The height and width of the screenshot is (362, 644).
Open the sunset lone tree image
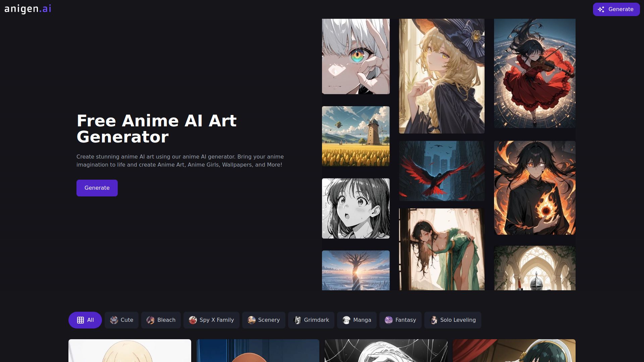click(356, 270)
